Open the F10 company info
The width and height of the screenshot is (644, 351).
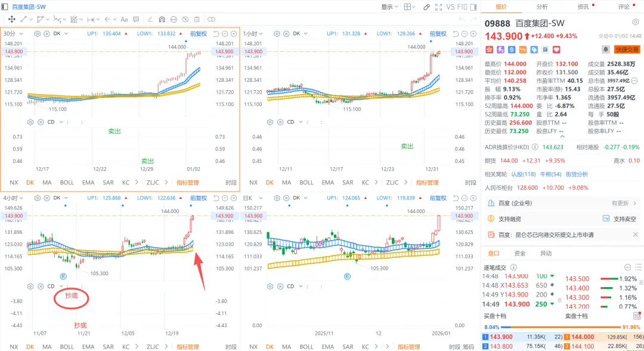tap(462, 7)
